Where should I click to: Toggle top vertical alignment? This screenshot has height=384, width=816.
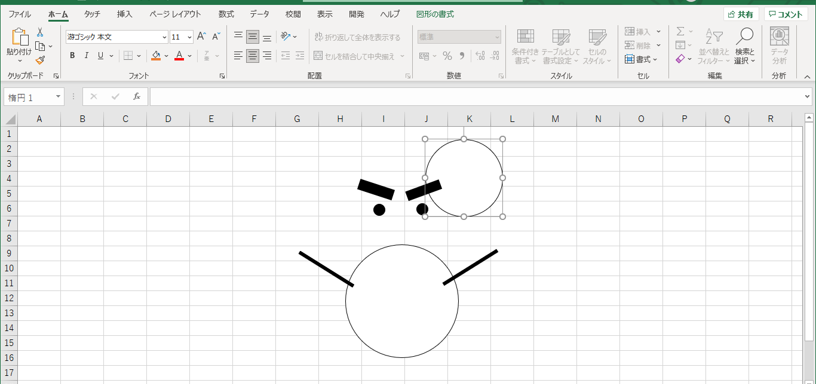[x=238, y=36]
